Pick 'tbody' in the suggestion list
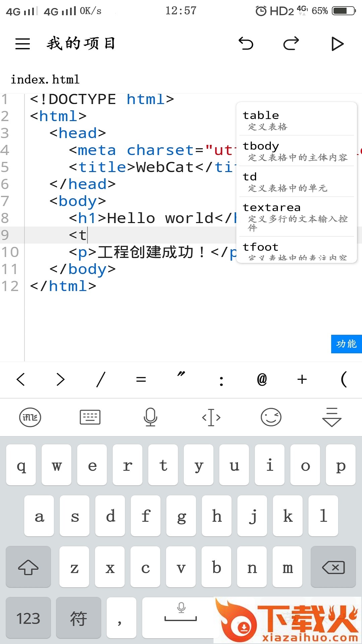 pyautogui.click(x=296, y=151)
